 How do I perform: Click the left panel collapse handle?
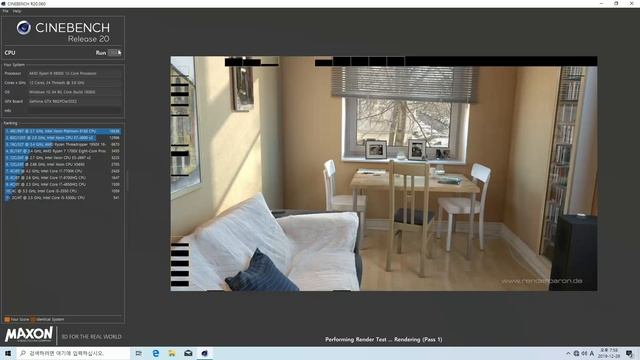pos(127,181)
